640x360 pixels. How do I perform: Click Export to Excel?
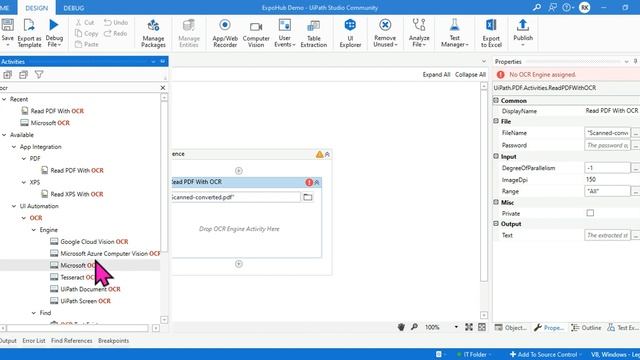pos(491,33)
